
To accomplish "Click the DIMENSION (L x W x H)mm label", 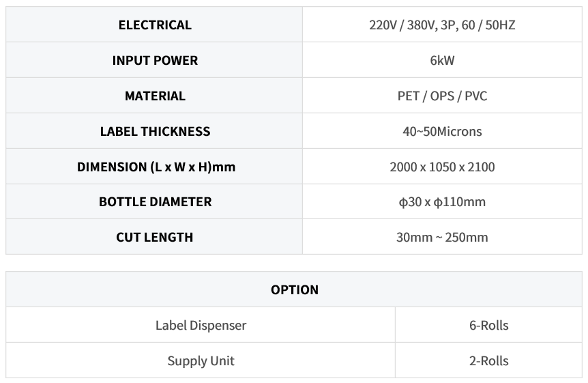I will point(156,167).
